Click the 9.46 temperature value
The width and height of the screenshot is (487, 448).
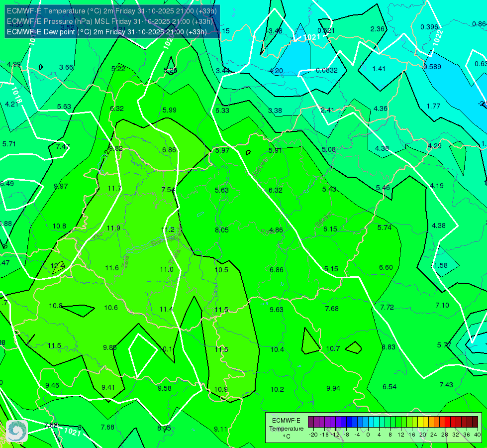pyautogui.click(x=52, y=385)
